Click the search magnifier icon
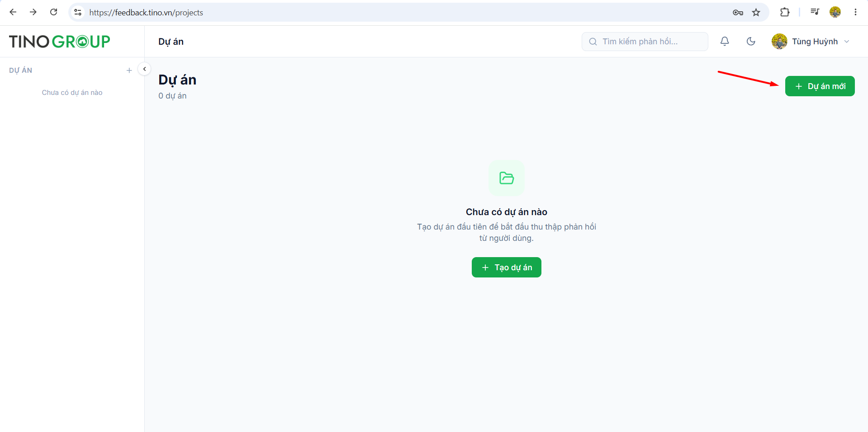 [593, 42]
